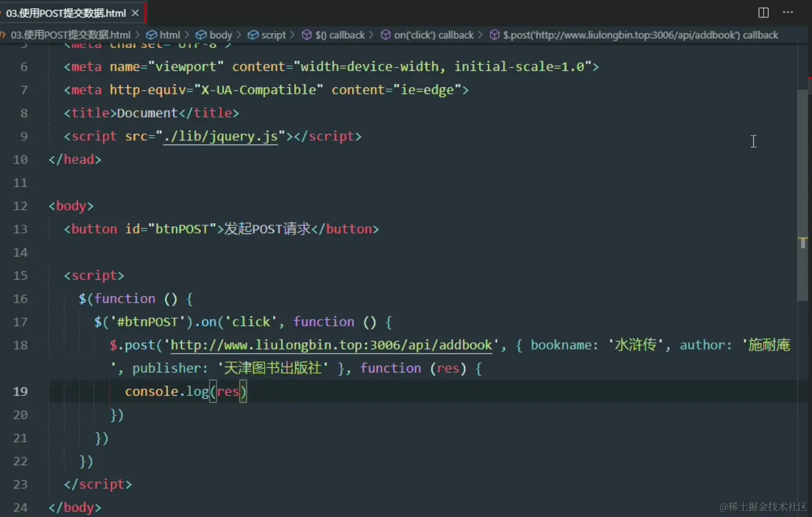This screenshot has width=812, height=517.
Task: Close the 03.使用POST提交数据.html tab
Action: [x=135, y=13]
